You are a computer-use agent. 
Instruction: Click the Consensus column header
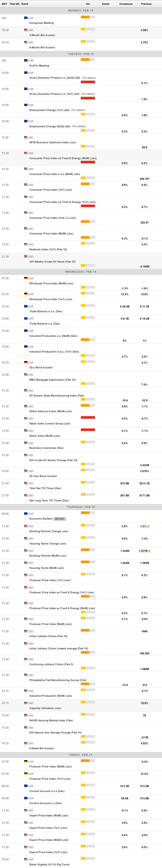click(x=126, y=4)
